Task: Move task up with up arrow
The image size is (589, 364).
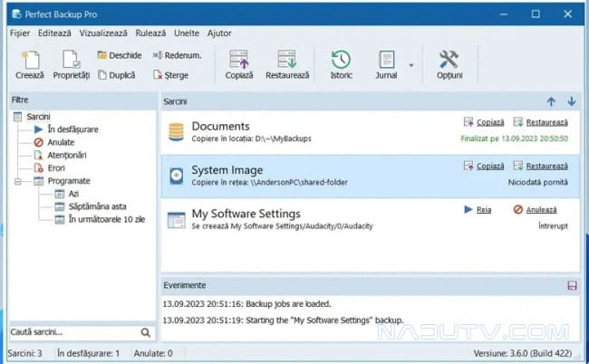Action: point(551,101)
